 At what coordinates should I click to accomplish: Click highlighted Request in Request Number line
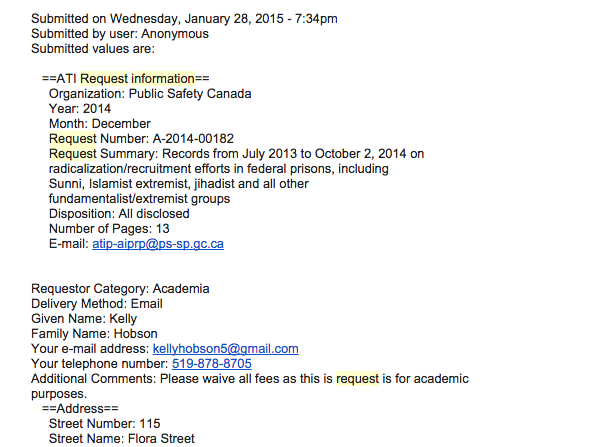click(72, 138)
